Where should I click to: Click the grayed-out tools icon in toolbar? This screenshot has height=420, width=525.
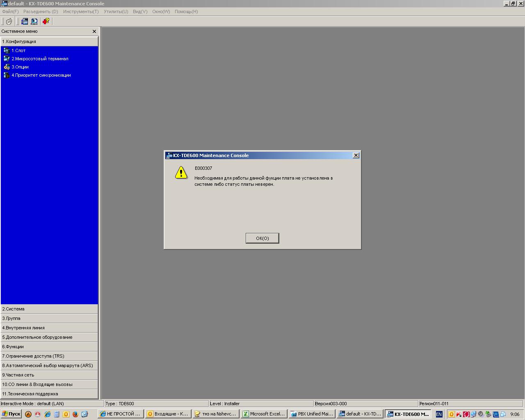tap(9, 21)
